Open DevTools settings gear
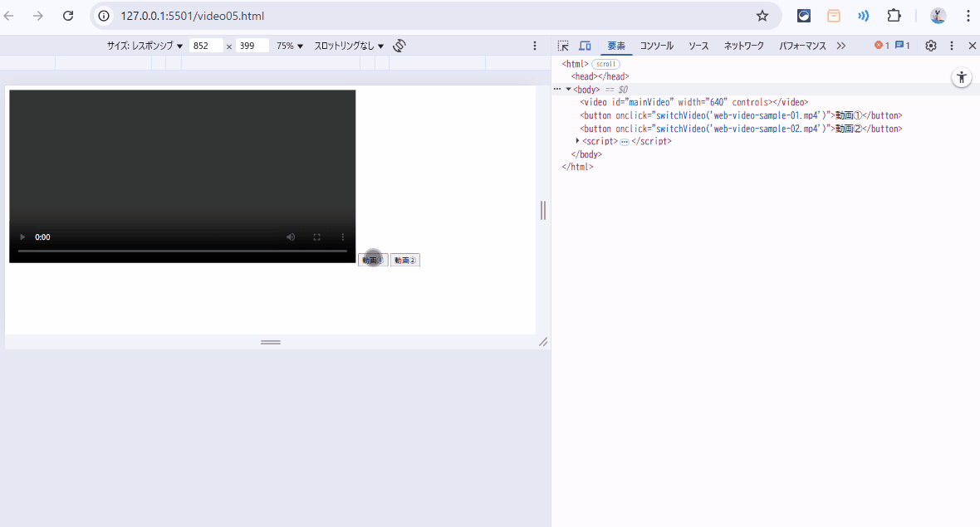Screen dimensions: 980x527 click(931, 46)
